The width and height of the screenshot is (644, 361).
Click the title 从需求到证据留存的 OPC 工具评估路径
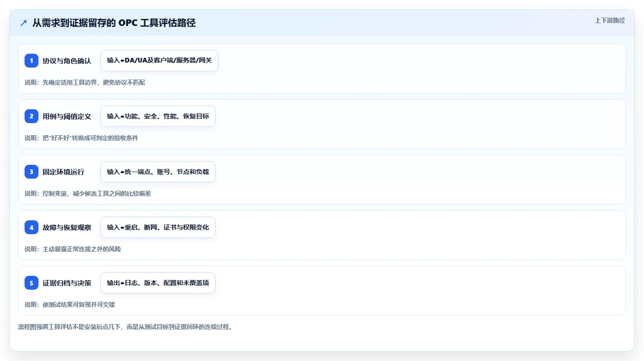[114, 23]
